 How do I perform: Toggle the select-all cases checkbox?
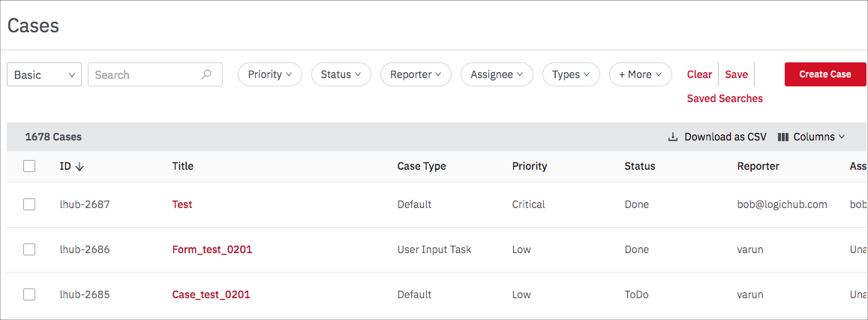[29, 166]
